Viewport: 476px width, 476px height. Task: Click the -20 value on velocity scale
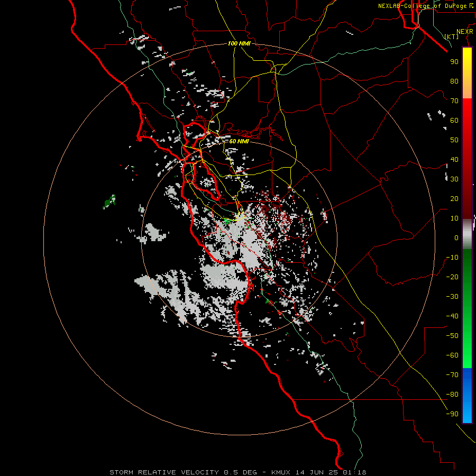(452, 277)
